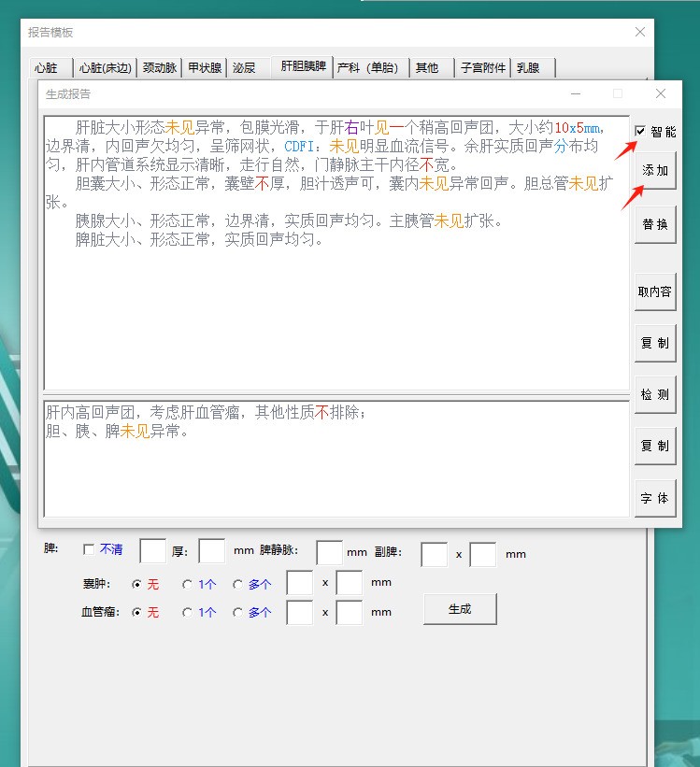700x767 pixels.
Task: Click into the lower diagnosis conclusion text area
Action: pos(336,467)
